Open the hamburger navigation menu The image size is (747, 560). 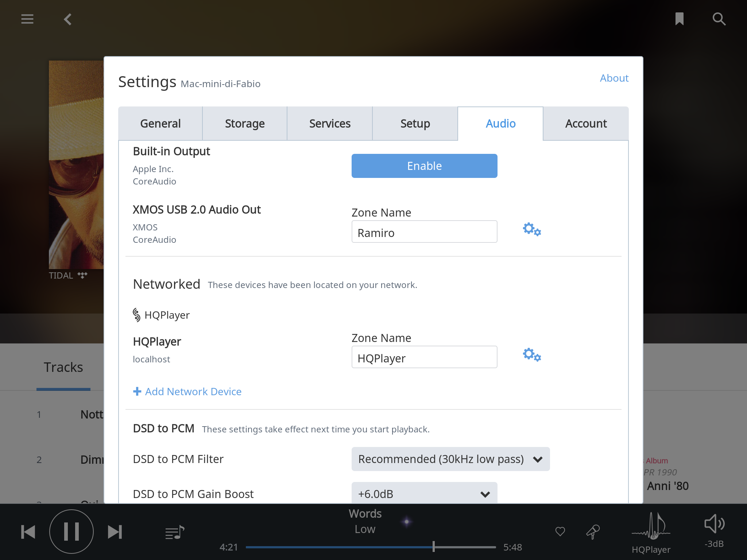(27, 19)
